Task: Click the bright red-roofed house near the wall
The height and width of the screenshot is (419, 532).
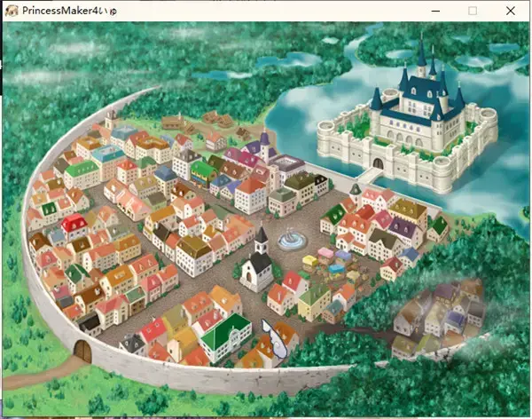Action: tap(74, 225)
